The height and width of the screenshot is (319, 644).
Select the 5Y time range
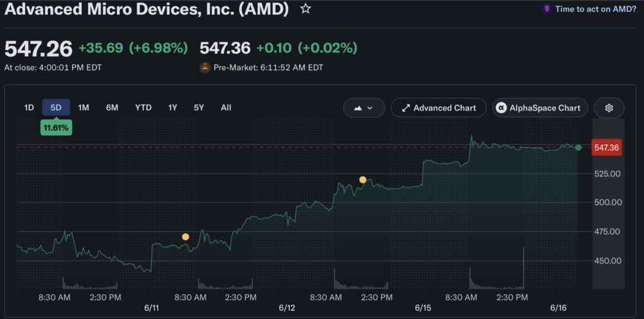coord(199,108)
